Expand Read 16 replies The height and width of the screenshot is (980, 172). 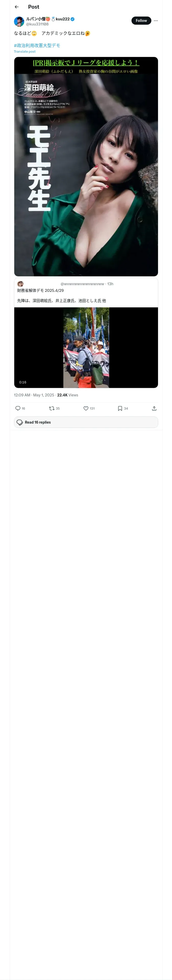point(86,422)
